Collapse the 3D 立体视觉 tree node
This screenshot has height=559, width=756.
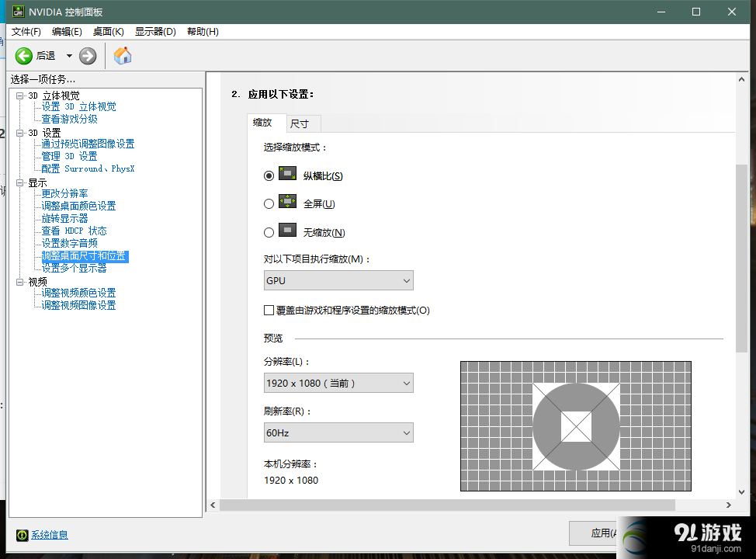(x=19, y=95)
